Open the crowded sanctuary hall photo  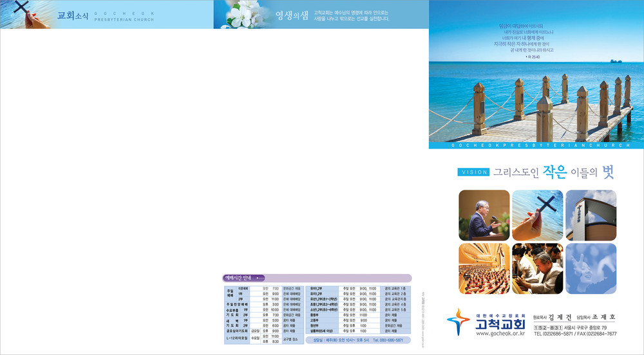click(x=484, y=268)
